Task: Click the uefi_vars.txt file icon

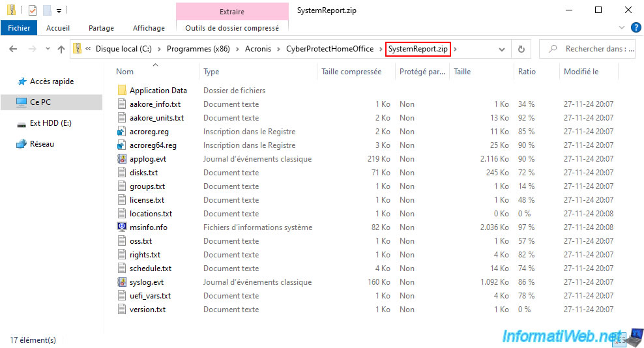Action: pos(122,296)
